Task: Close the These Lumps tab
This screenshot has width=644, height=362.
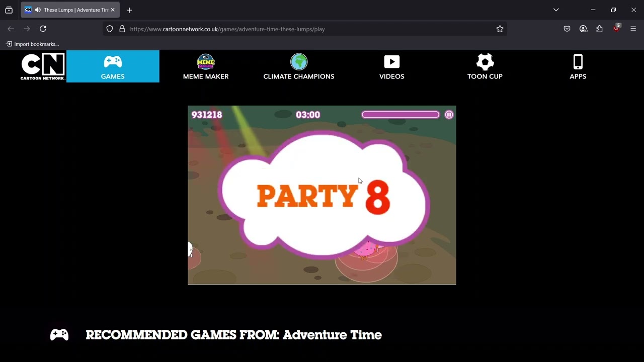Action: (x=113, y=10)
